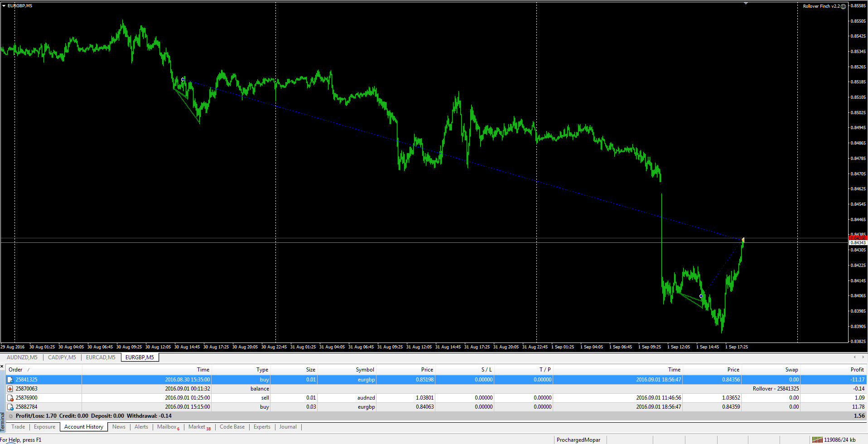The width and height of the screenshot is (868, 444).
Task: Open the Mailbox tab
Action: (168, 427)
